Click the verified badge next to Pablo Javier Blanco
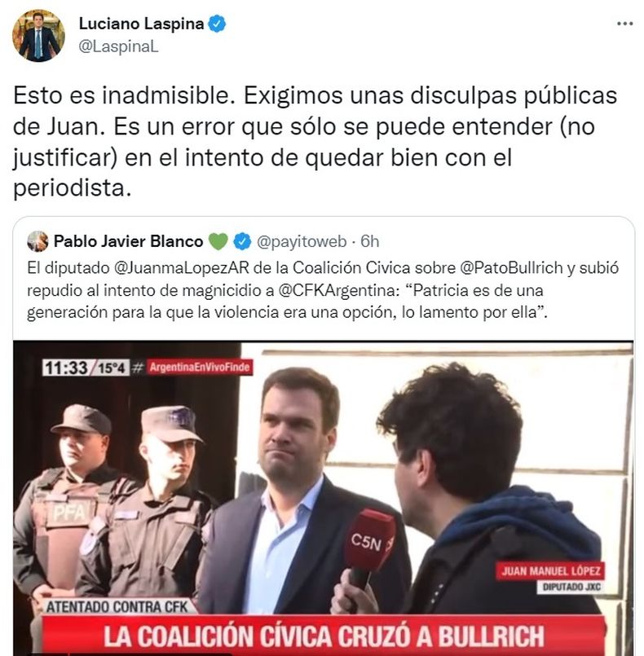 (x=242, y=241)
